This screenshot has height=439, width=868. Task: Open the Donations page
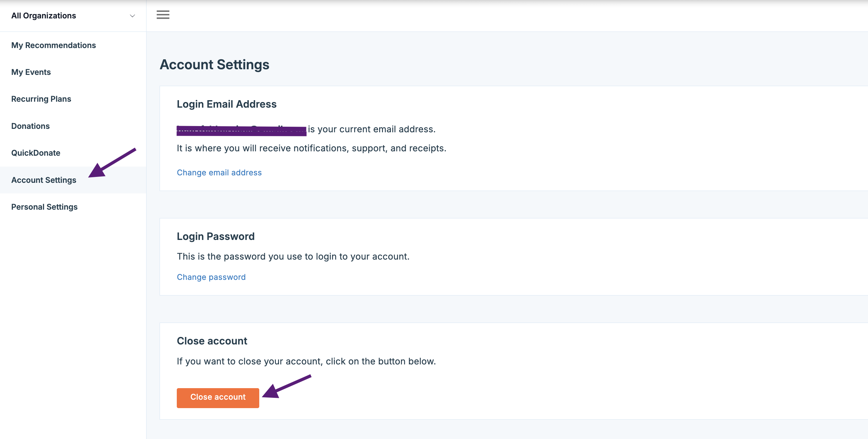coord(30,126)
